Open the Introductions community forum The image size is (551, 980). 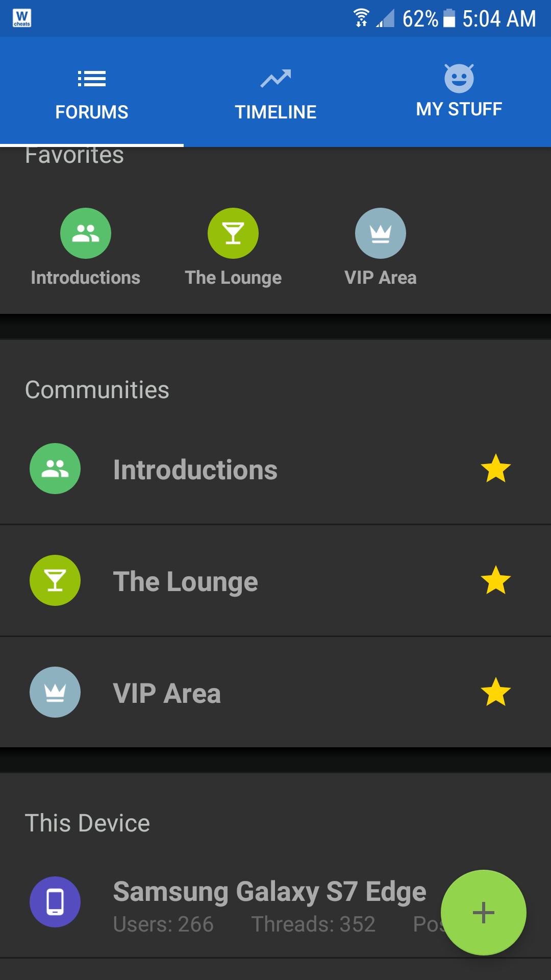(x=195, y=470)
